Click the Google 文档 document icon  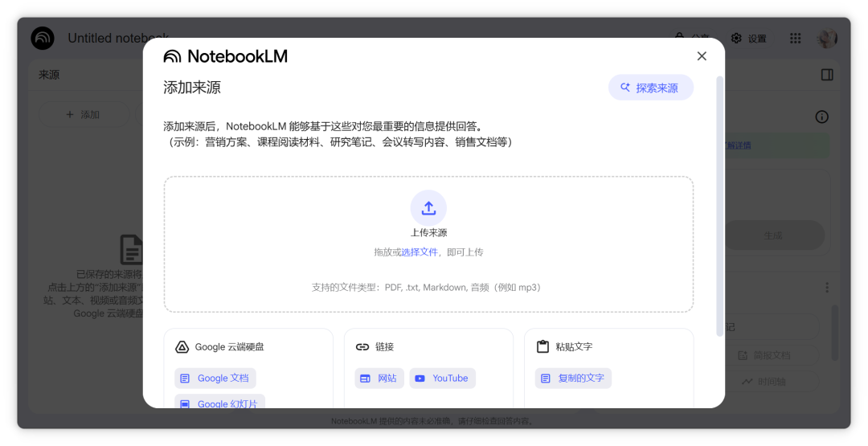tap(185, 378)
